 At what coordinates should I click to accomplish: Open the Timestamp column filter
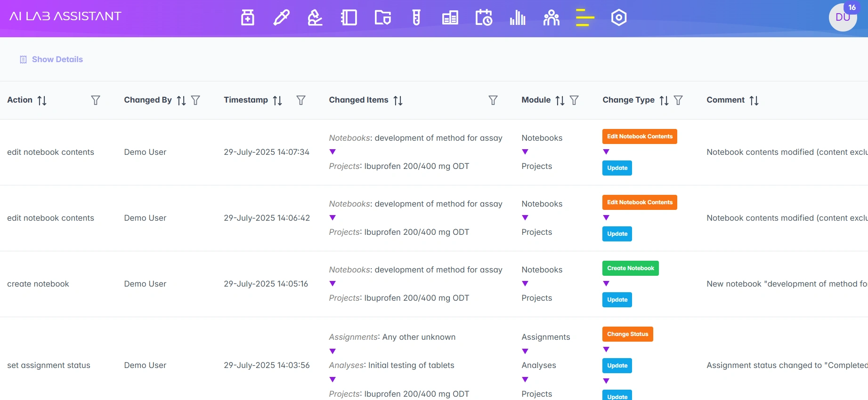301,100
